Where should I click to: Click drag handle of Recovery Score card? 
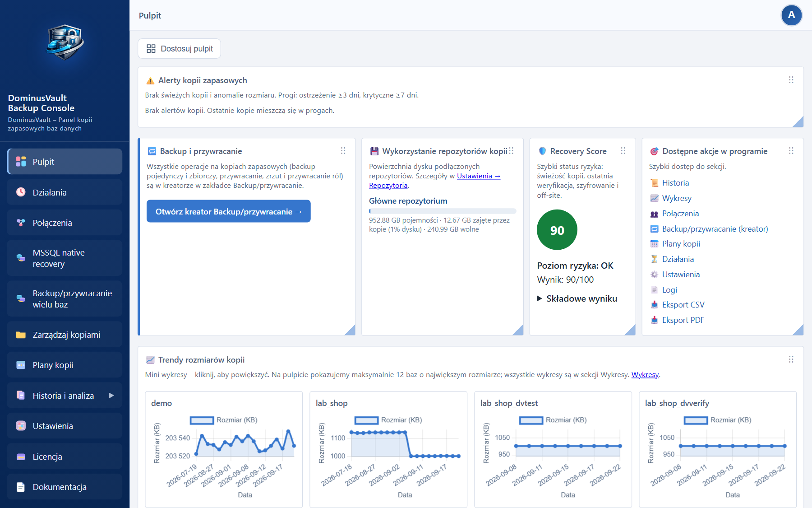click(623, 151)
